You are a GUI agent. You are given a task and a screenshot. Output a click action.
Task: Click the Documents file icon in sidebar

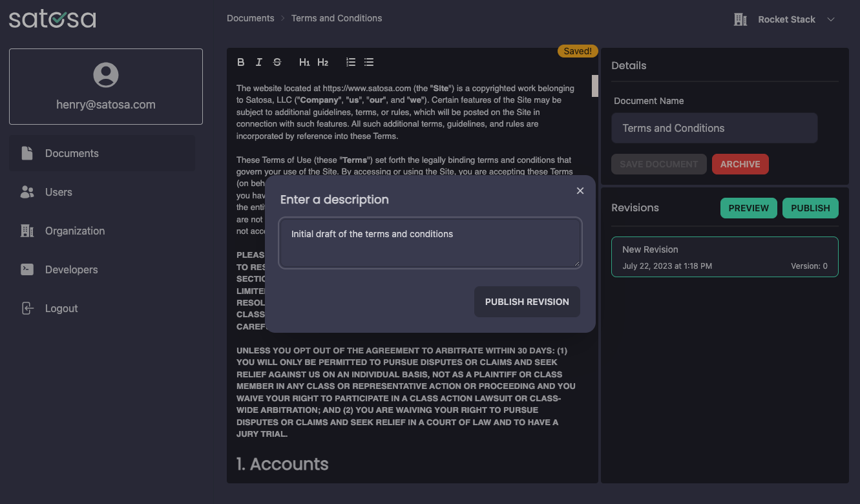click(x=27, y=153)
